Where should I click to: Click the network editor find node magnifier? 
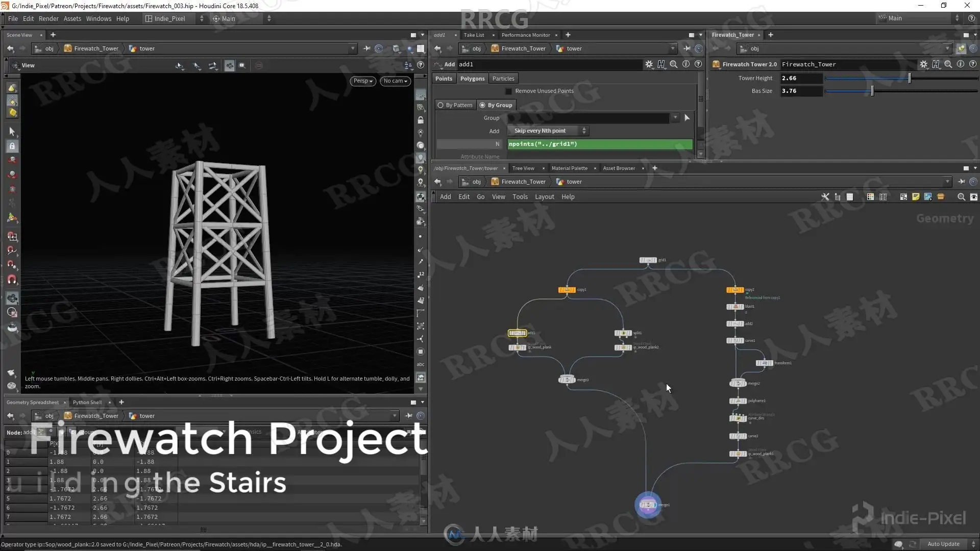click(961, 197)
